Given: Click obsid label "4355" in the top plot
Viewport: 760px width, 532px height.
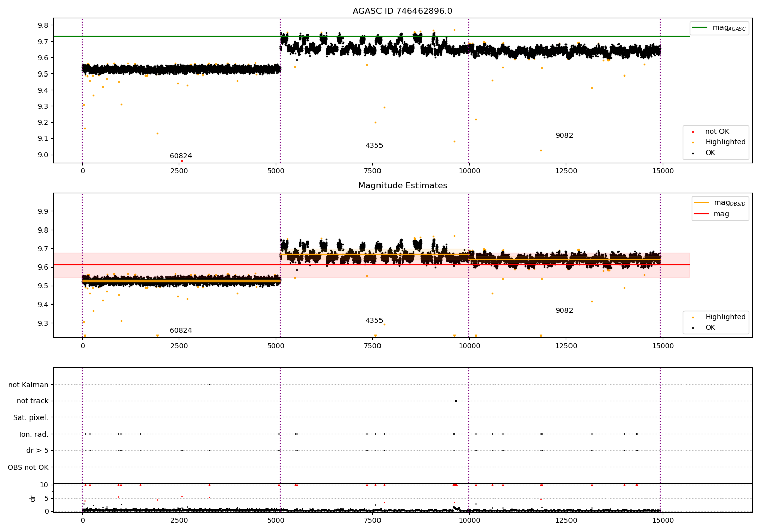Looking at the screenshot, I should (374, 146).
